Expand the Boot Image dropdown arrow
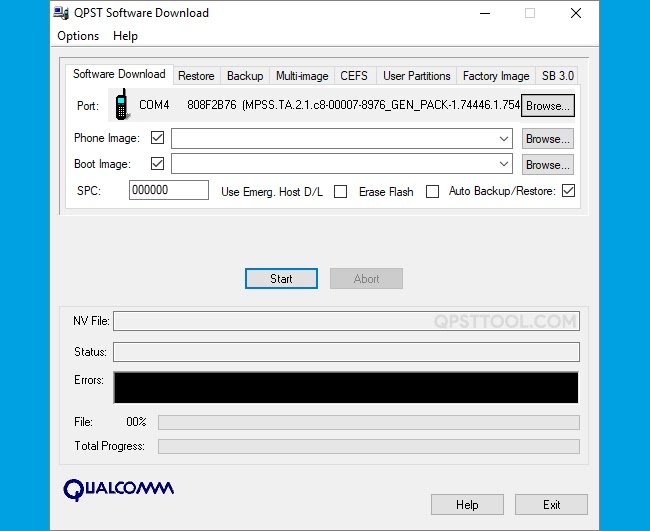650x531 pixels. pyautogui.click(x=504, y=164)
